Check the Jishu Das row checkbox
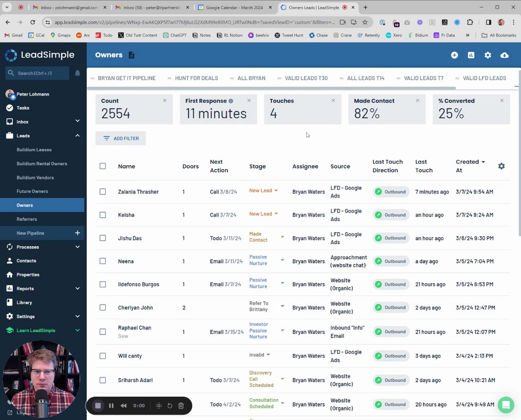Image resolution: width=521 pixels, height=420 pixels. tap(103, 238)
